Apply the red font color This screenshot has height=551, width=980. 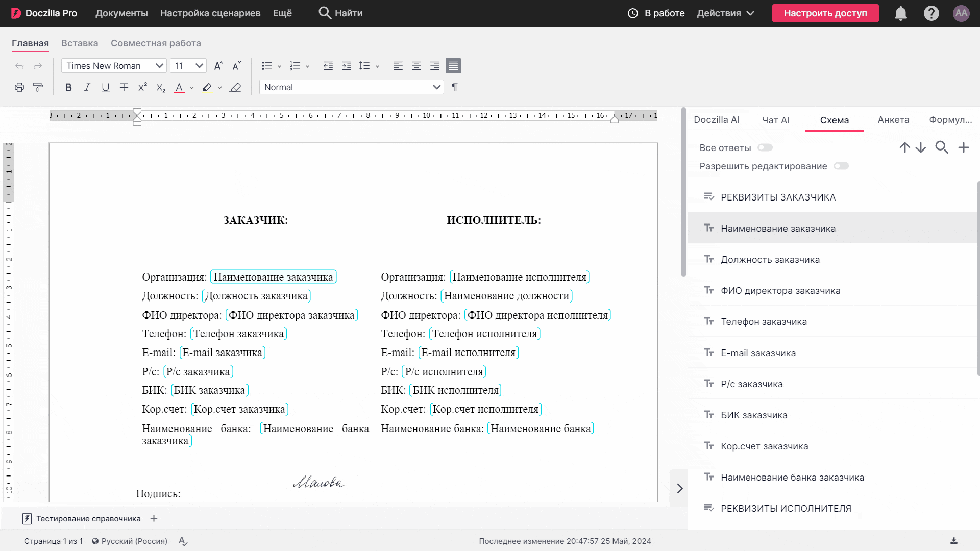[x=179, y=88]
